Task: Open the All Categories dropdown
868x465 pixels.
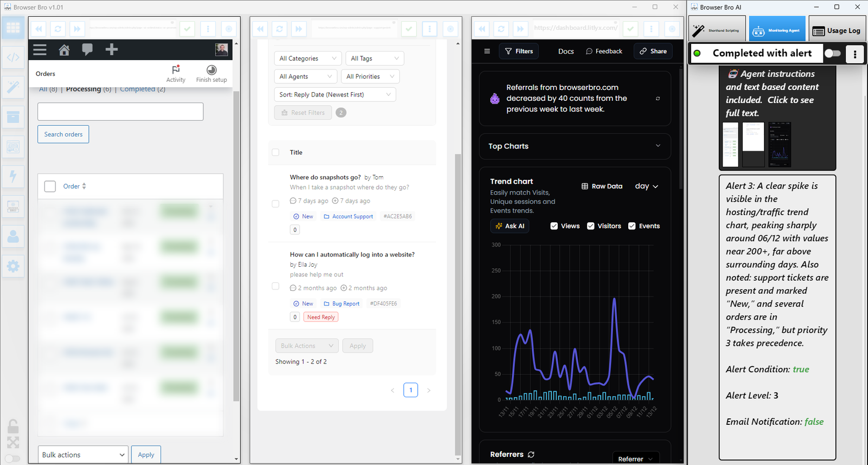Action: click(308, 59)
